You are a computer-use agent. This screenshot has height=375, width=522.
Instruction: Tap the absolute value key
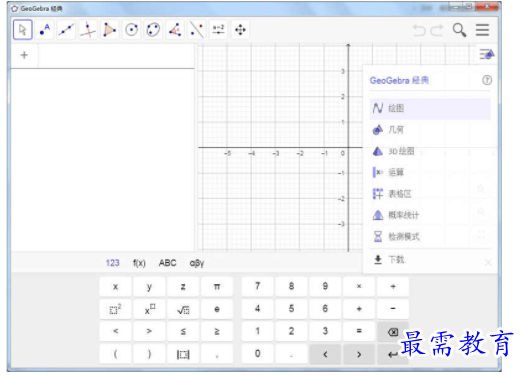click(x=183, y=354)
